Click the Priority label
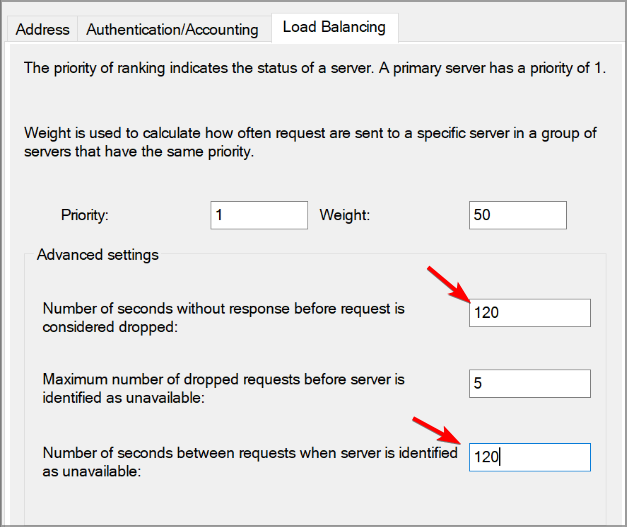Screen dimensions: 627x527 pyautogui.click(x=85, y=215)
